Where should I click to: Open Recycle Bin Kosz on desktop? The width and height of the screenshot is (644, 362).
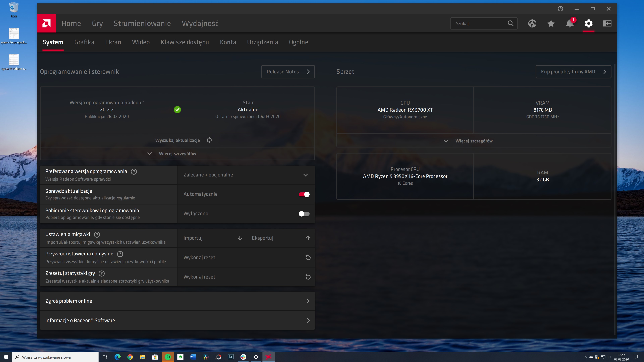pos(14,10)
